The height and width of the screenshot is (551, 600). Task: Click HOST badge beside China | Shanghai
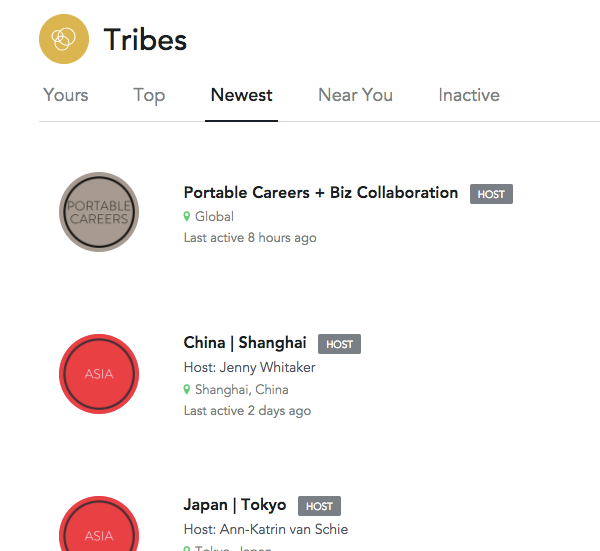[339, 344]
